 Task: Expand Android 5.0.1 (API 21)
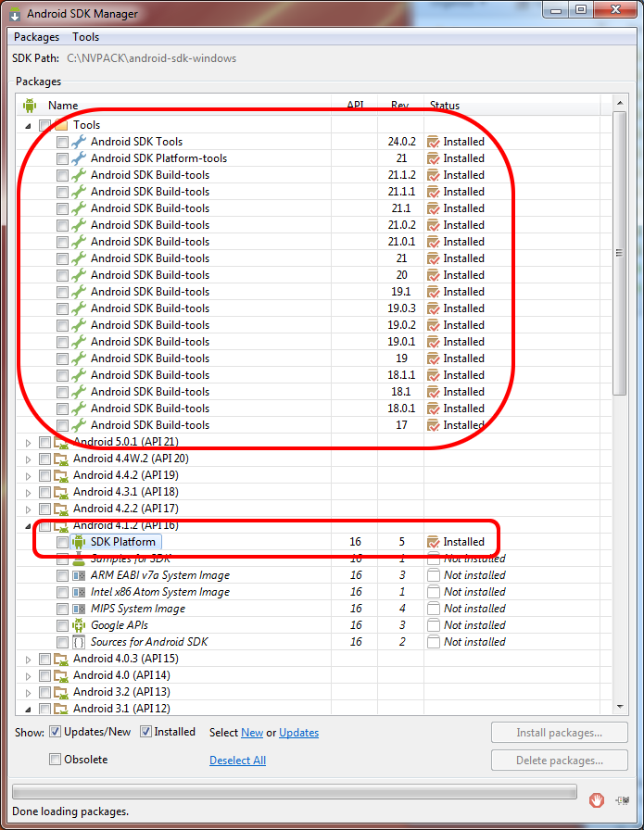pyautogui.click(x=28, y=443)
